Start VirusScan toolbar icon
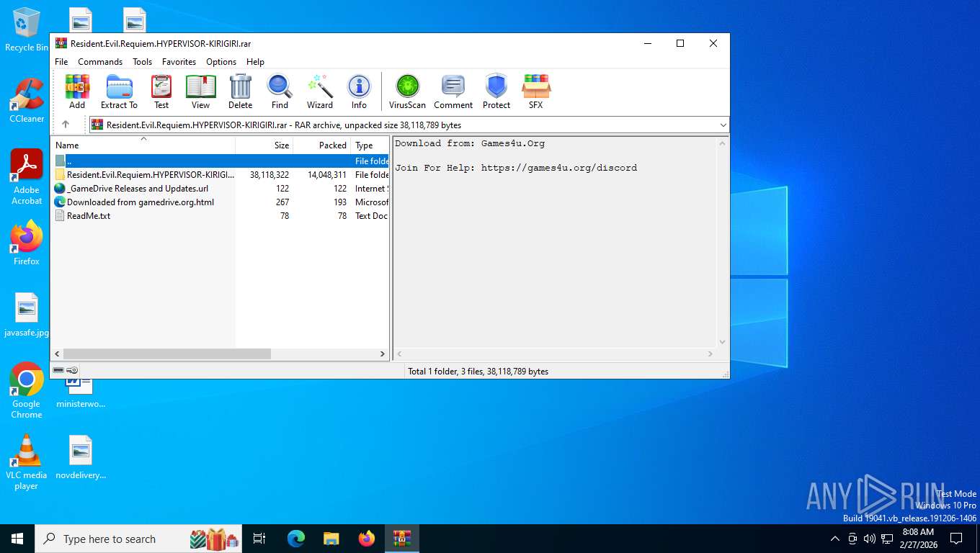 coord(407,91)
